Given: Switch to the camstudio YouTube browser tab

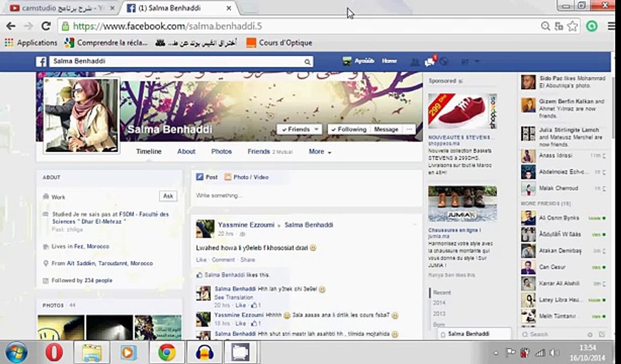Looking at the screenshot, I should (x=61, y=8).
